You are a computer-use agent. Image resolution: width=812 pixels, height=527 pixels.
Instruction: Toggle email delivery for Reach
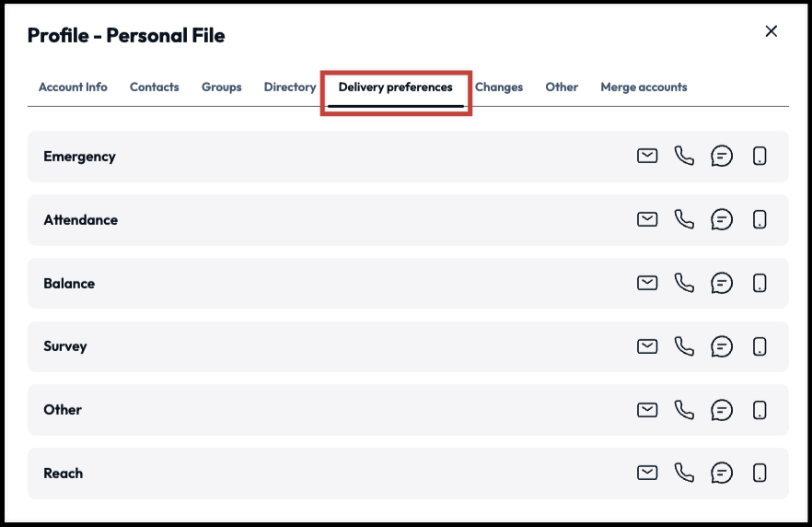click(x=647, y=474)
